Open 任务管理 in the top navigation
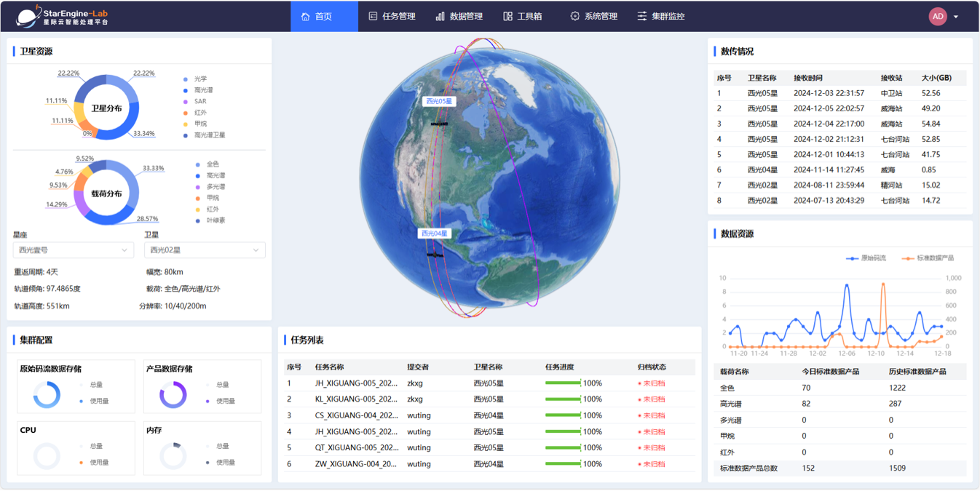 point(392,16)
